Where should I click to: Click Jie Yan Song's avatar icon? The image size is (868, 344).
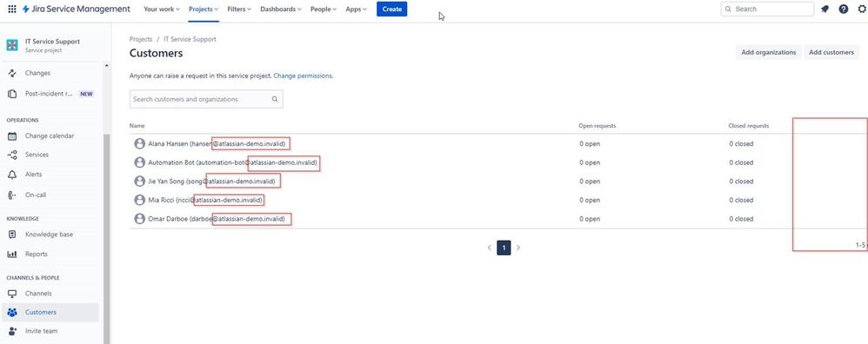pos(139,182)
